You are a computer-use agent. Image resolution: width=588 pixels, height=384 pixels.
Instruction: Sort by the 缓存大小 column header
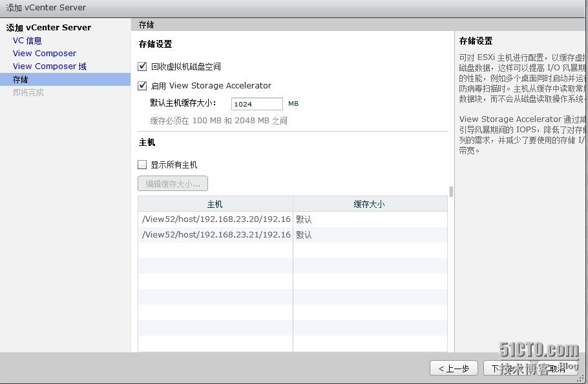[370, 204]
